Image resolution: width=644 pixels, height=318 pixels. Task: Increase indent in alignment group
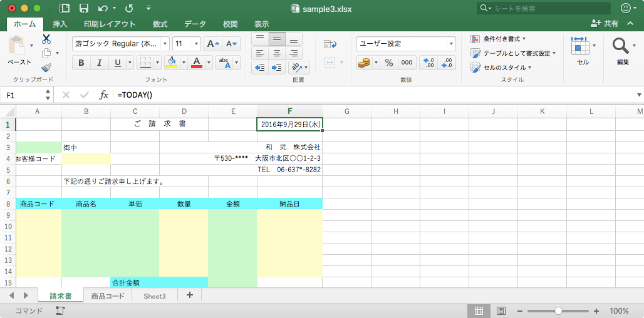[x=277, y=67]
